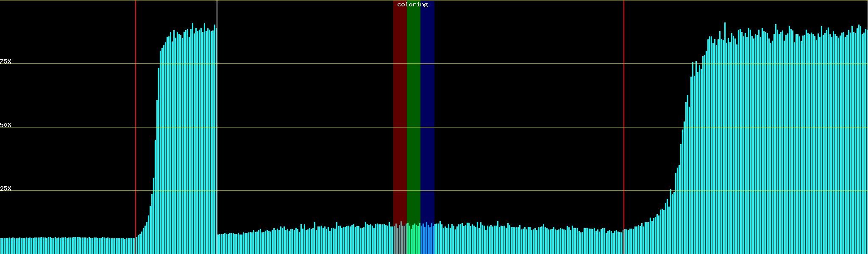This screenshot has height=254, width=868.
Task: Click the low bars just right of the white line
Action: click(229, 243)
